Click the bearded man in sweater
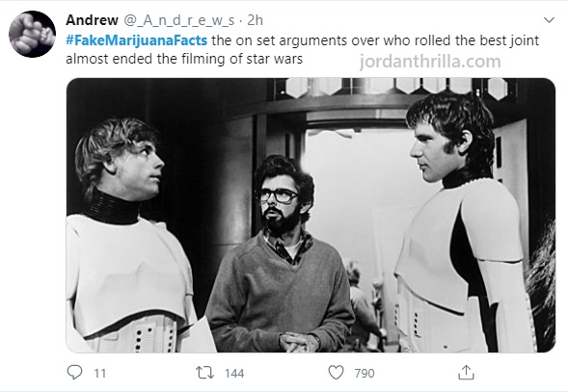The height and width of the screenshot is (392, 568). pyautogui.click(x=280, y=254)
